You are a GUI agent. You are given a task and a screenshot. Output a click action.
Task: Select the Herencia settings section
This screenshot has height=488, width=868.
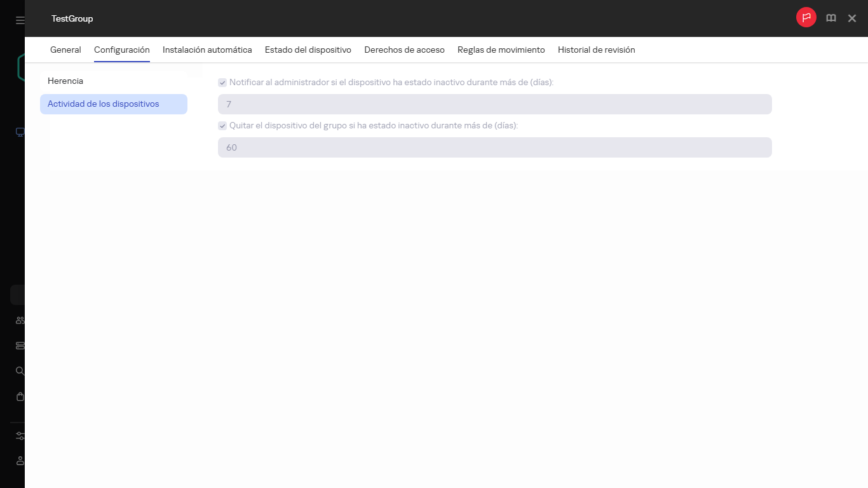coord(65,81)
